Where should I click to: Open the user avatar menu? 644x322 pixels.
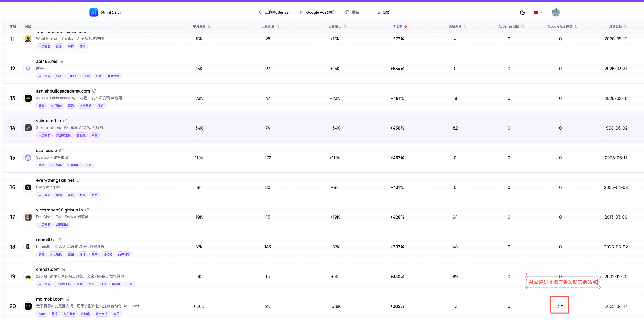[x=556, y=12]
